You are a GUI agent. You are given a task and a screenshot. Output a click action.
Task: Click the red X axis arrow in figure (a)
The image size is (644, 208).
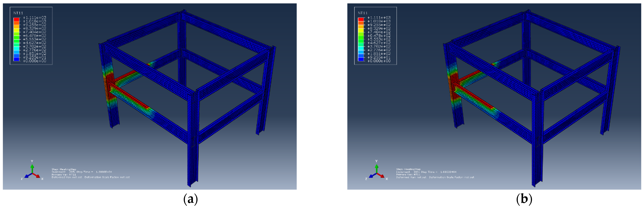pyautogui.click(x=37, y=176)
